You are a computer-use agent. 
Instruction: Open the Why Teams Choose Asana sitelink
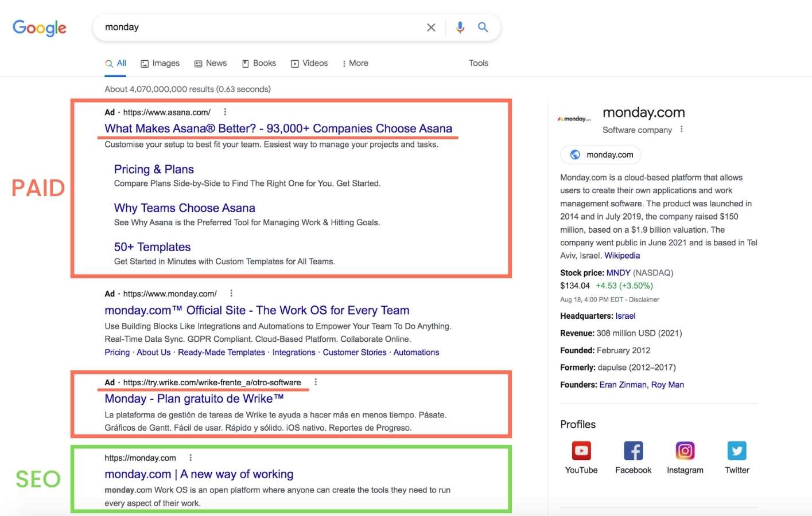[x=184, y=208]
